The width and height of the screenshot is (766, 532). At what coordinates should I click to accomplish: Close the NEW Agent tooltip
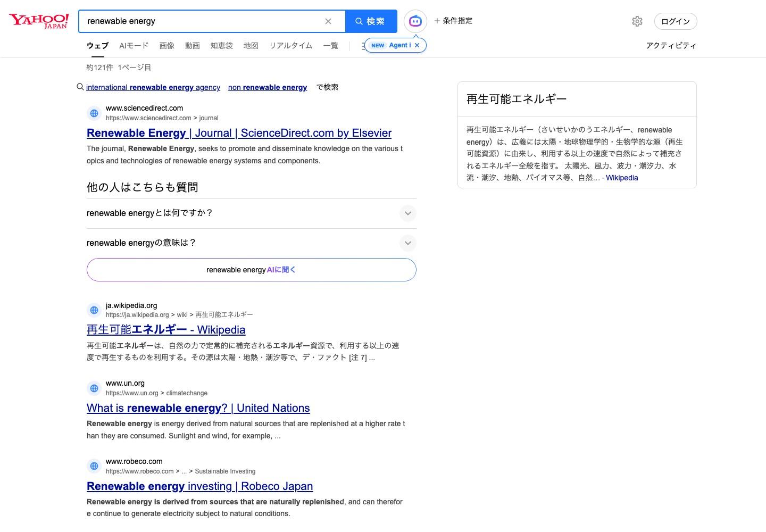click(418, 45)
